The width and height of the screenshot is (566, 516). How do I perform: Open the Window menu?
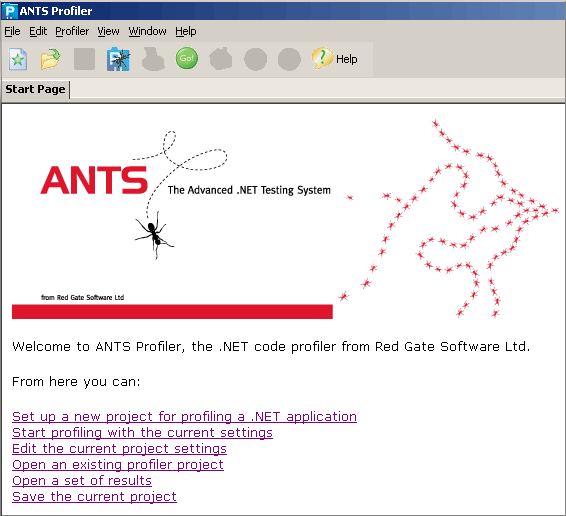pyautogui.click(x=147, y=31)
